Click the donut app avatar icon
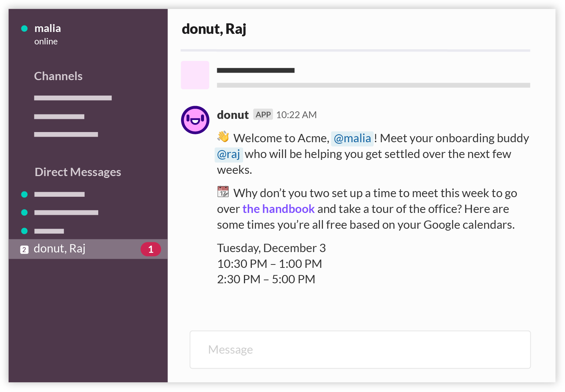 click(x=195, y=120)
